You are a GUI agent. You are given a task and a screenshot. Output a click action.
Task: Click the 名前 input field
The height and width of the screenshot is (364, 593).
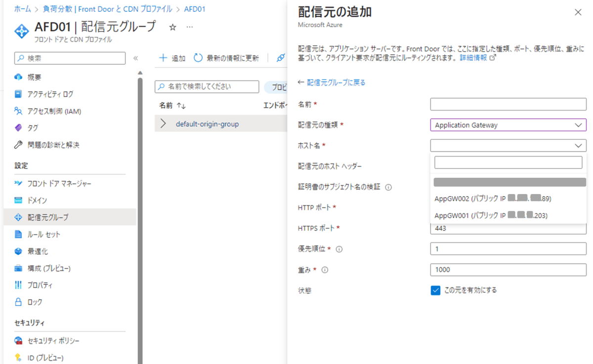tap(508, 105)
